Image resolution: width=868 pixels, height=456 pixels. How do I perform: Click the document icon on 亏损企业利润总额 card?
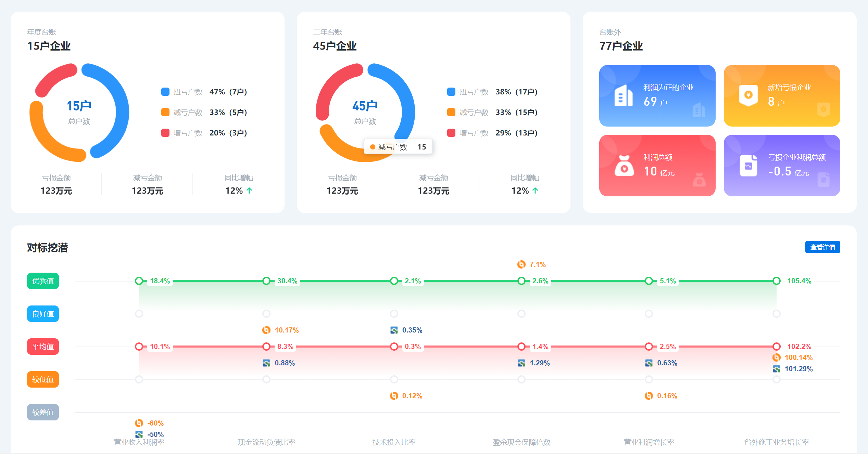(x=748, y=166)
